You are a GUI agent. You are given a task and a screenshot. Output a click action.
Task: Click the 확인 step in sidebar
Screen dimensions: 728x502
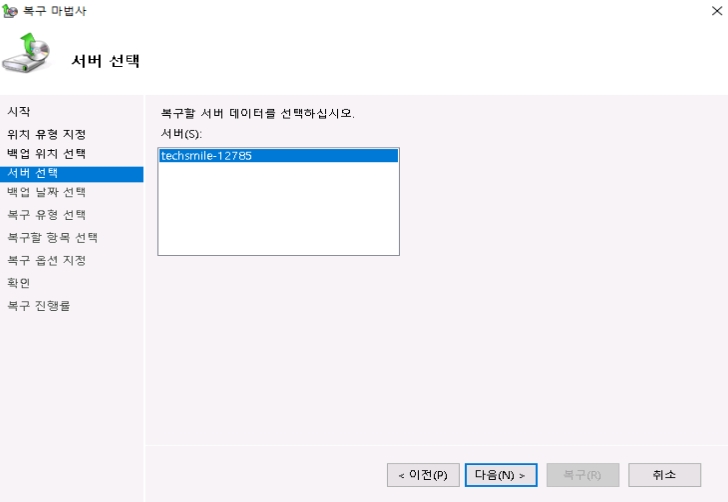click(19, 283)
